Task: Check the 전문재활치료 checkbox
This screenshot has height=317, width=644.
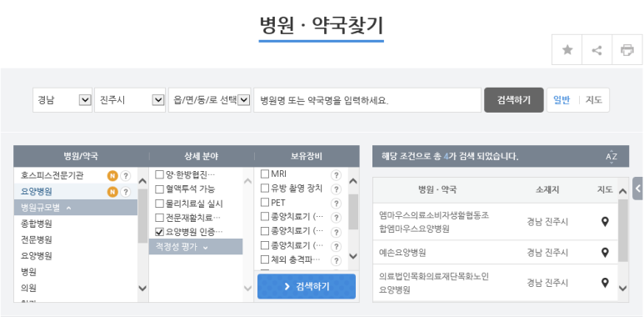Action: 159,218
